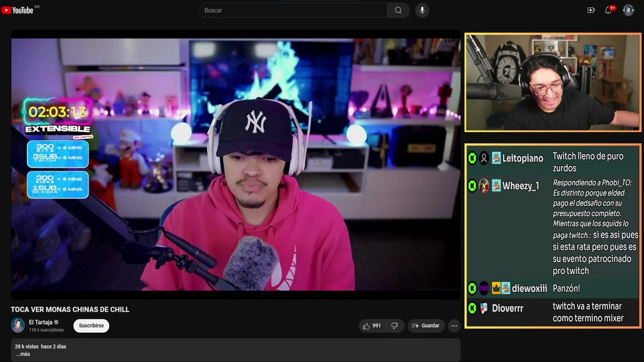Click Wheezy_1 user avatar
The width and height of the screenshot is (644, 362).
(484, 186)
